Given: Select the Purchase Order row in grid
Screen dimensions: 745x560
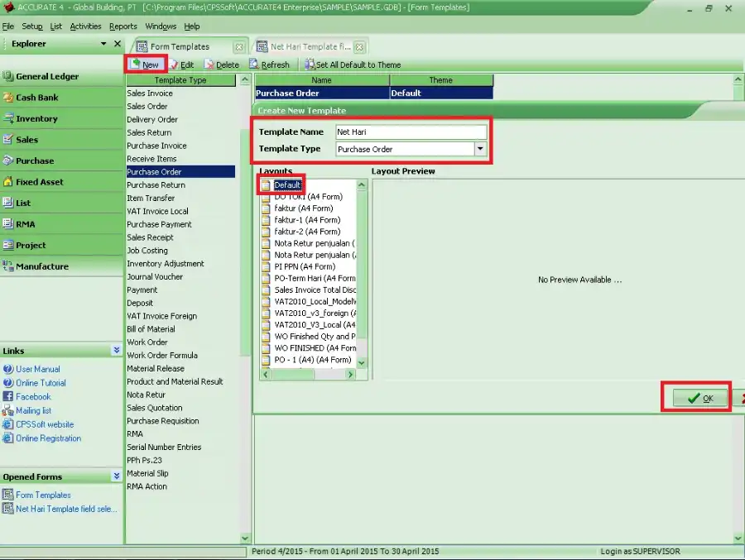Looking at the screenshot, I should point(374,93).
